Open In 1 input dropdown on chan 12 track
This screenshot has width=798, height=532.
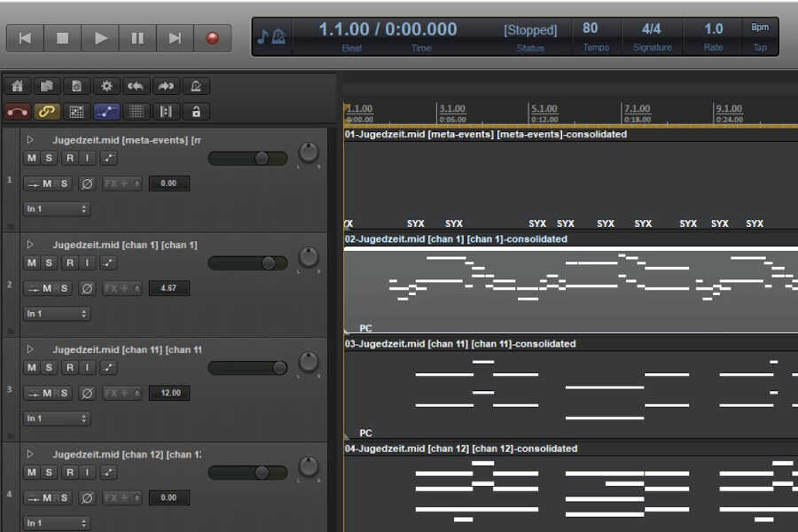[57, 523]
